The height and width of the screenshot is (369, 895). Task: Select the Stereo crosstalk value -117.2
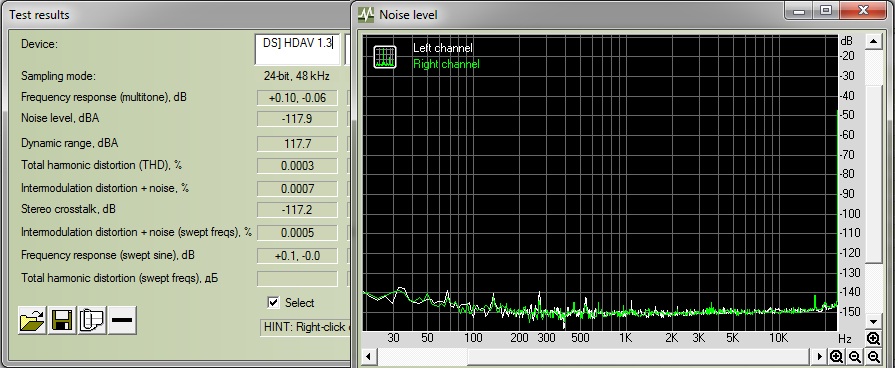pos(297,210)
